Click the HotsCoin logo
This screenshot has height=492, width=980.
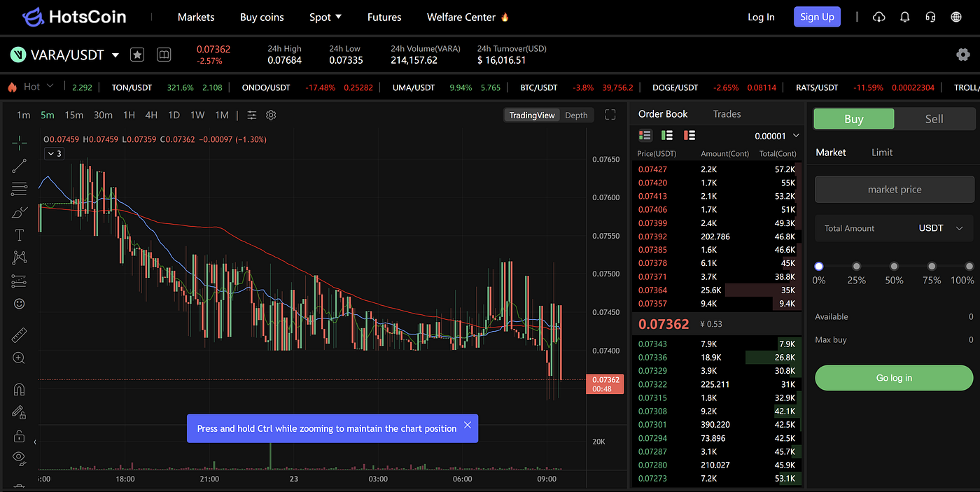74,17
